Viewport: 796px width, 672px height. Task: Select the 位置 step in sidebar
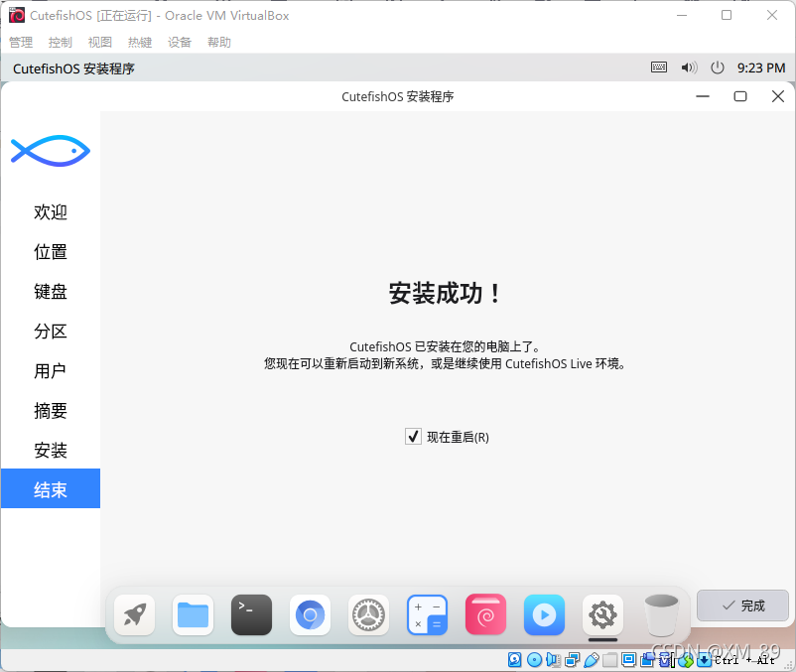[51, 252]
